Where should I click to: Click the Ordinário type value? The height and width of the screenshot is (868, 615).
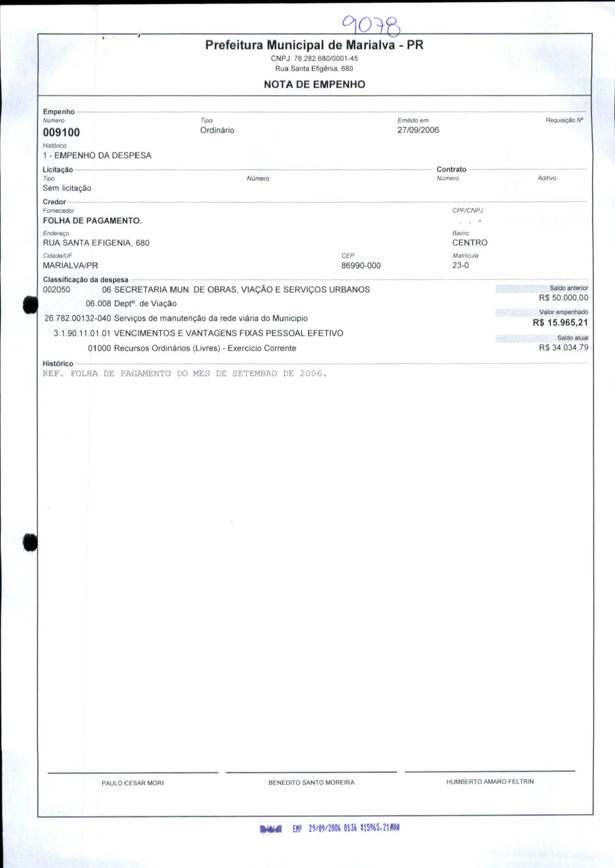click(x=217, y=130)
